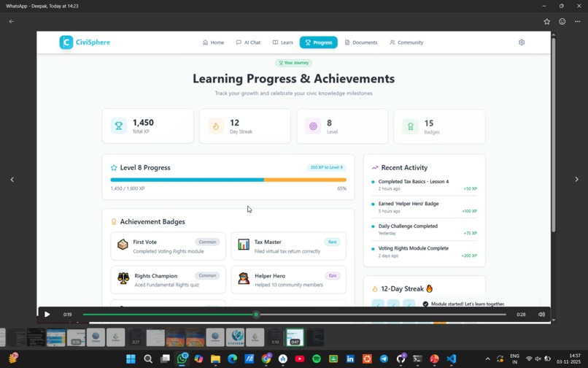Click the ENG IN language indicator
The image size is (588, 368).
pyautogui.click(x=515, y=359)
